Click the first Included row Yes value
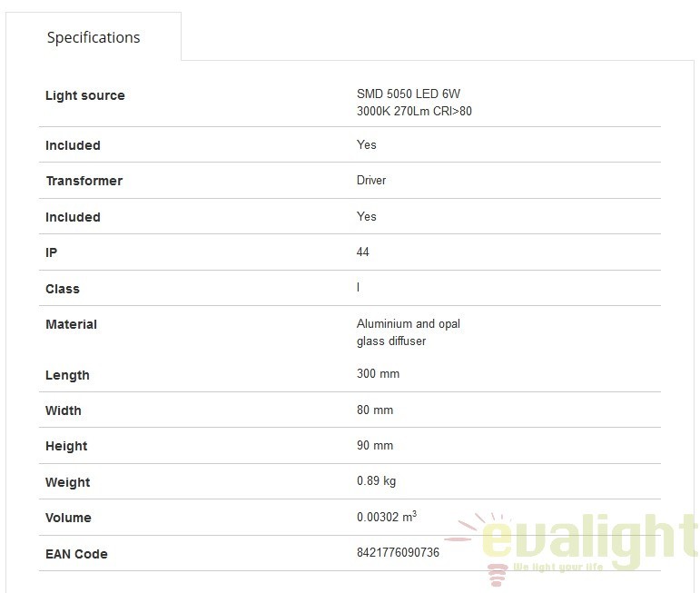Viewport: 700px width, 593px height. (366, 144)
